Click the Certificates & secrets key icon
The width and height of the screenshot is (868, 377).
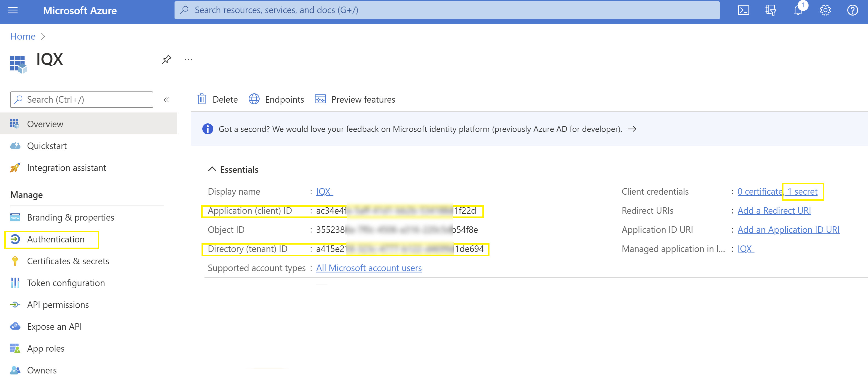pyautogui.click(x=15, y=261)
